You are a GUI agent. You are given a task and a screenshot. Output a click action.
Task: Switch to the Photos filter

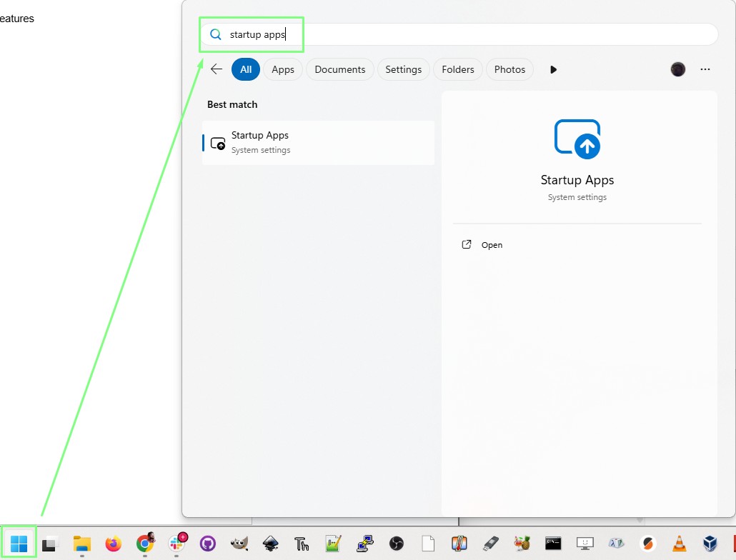tap(509, 69)
